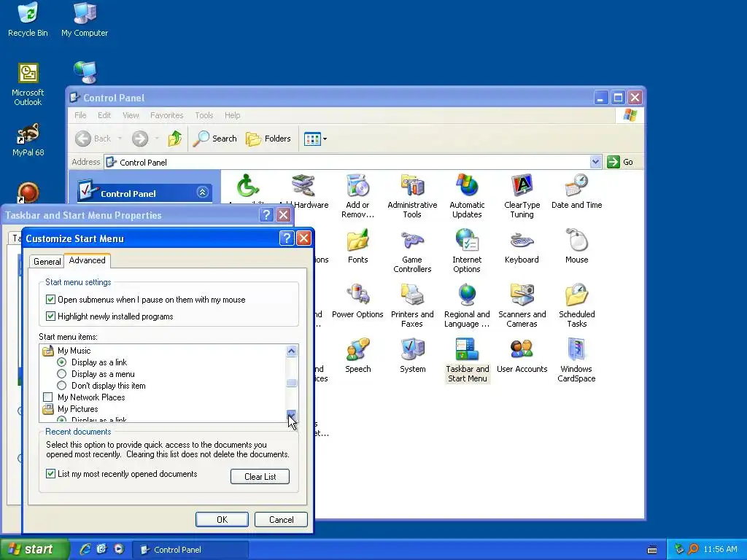Open Mouse settings icon
747x560 pixels.
(x=576, y=246)
